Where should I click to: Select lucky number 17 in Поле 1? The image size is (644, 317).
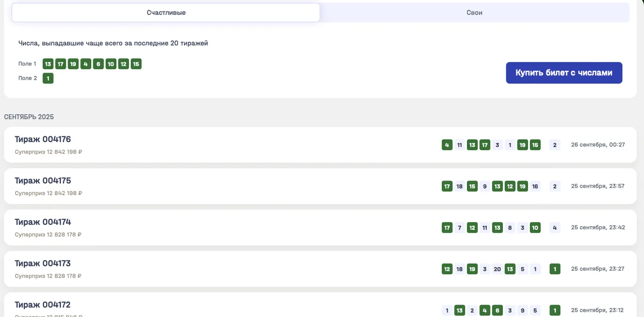tap(61, 64)
